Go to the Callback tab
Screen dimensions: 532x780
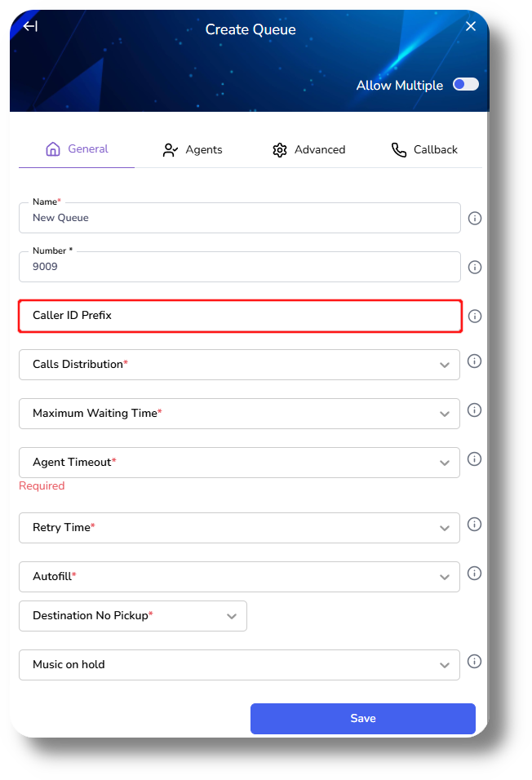(424, 150)
